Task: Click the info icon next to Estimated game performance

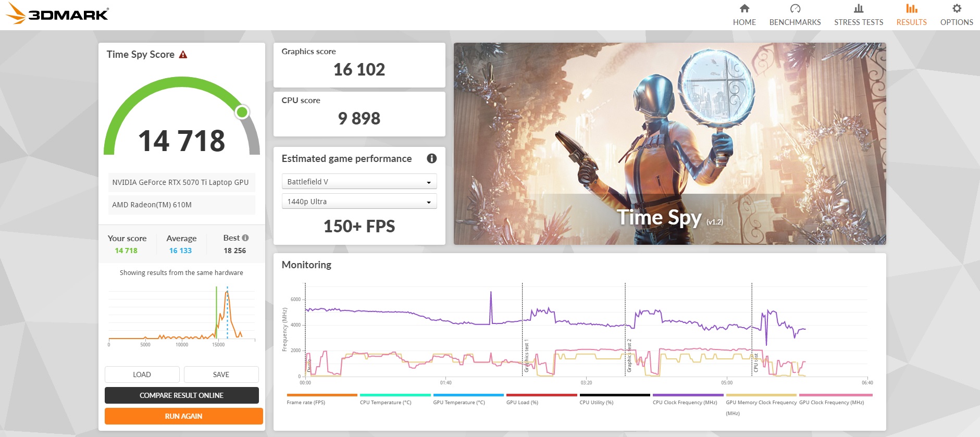Action: pos(431,159)
